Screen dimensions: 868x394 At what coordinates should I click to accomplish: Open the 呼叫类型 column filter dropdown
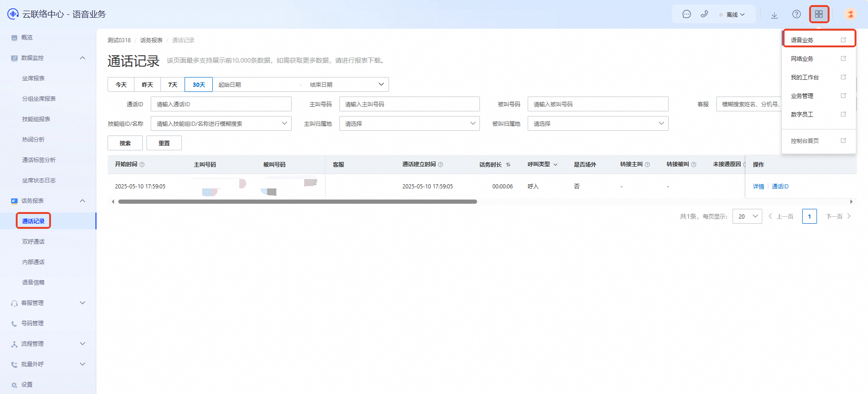click(x=555, y=165)
